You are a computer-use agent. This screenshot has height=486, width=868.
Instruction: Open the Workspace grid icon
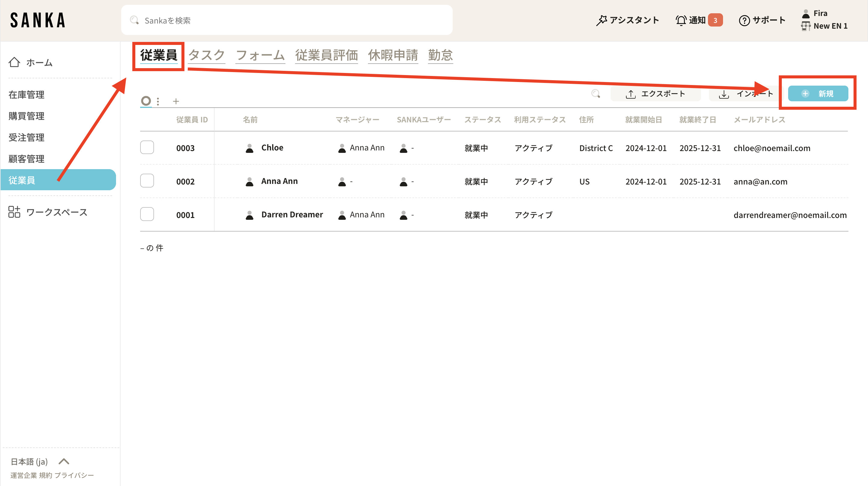14,212
